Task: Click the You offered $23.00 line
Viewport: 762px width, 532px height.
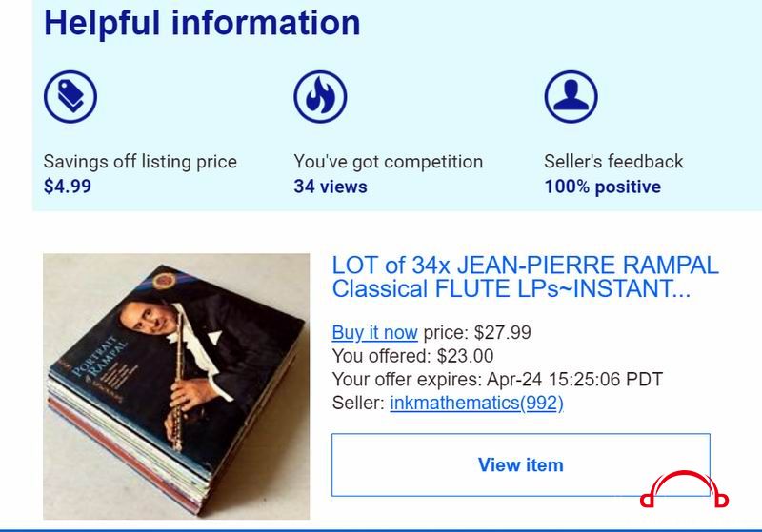Action: pos(412,356)
